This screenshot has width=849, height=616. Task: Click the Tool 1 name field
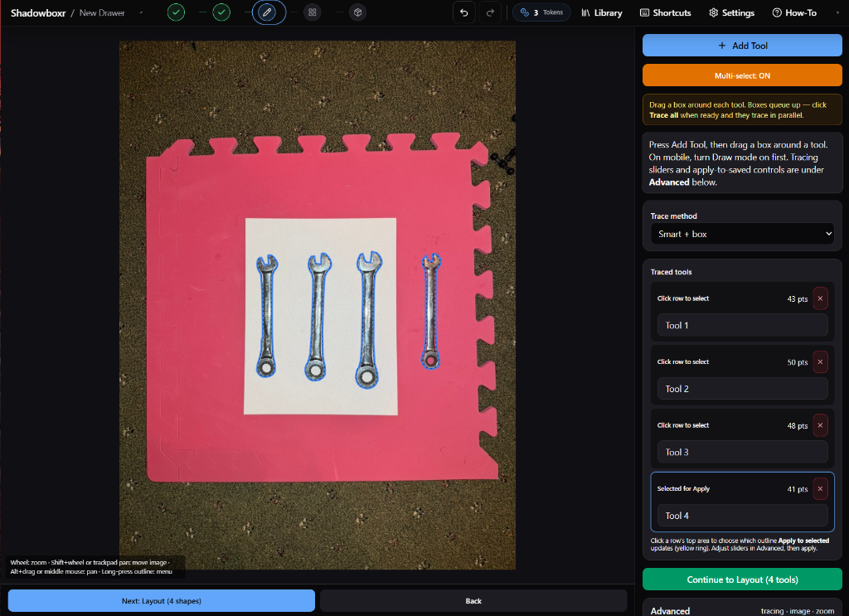(742, 325)
